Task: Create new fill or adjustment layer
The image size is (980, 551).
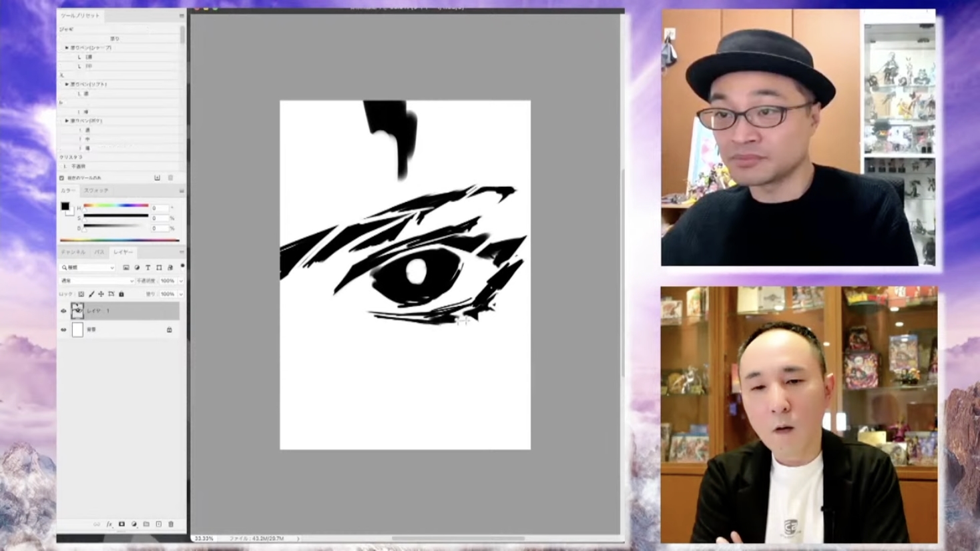Action: click(x=134, y=524)
